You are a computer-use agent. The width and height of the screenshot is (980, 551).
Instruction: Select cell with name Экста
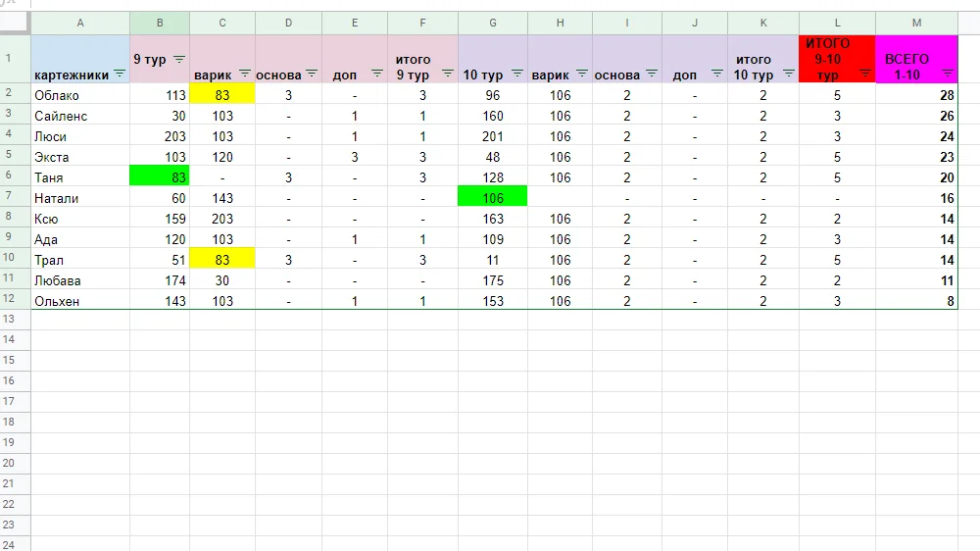[x=80, y=157]
